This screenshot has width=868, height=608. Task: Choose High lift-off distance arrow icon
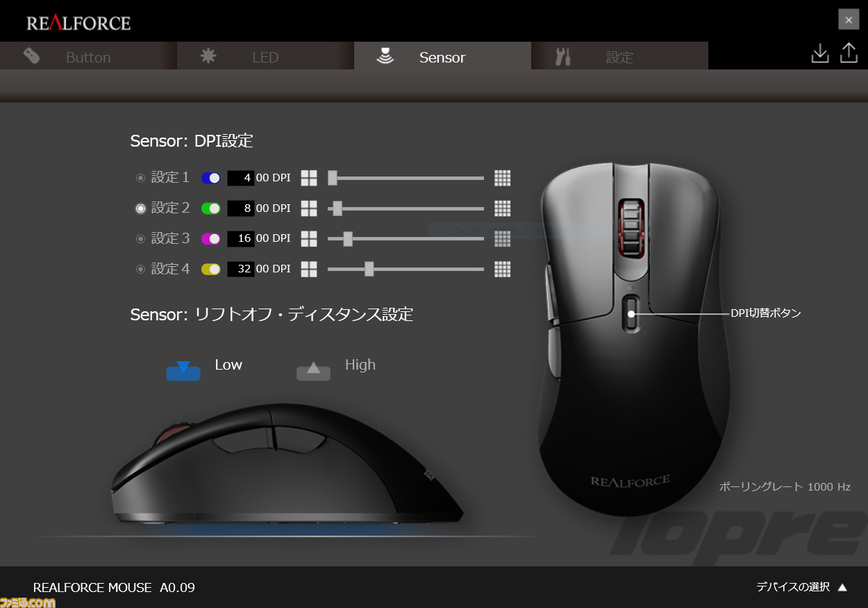pos(314,370)
